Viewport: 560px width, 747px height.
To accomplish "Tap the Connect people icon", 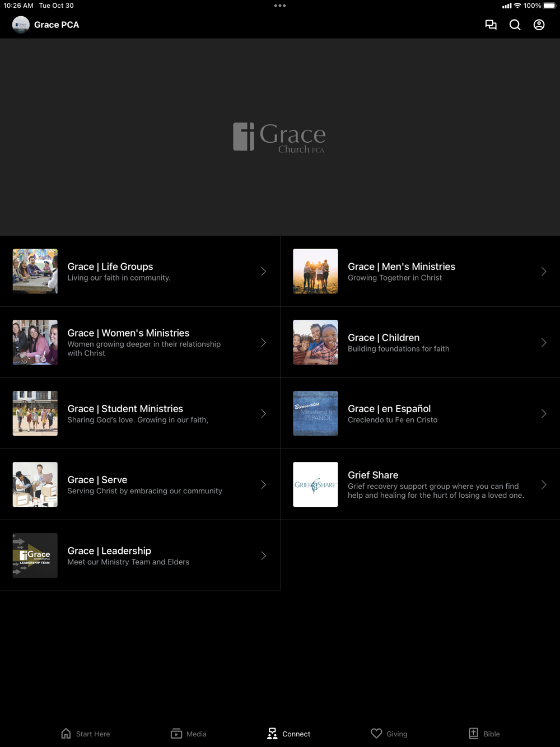I will [x=272, y=734].
